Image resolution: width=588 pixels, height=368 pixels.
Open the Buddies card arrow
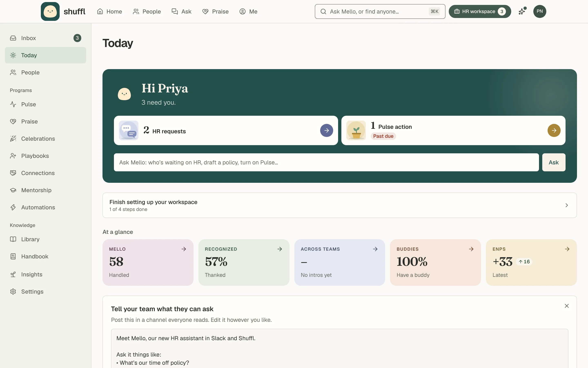471,249
